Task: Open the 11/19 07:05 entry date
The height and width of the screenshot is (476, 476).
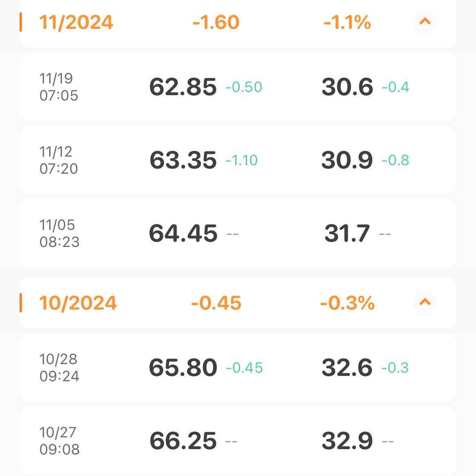Action: coord(59,87)
